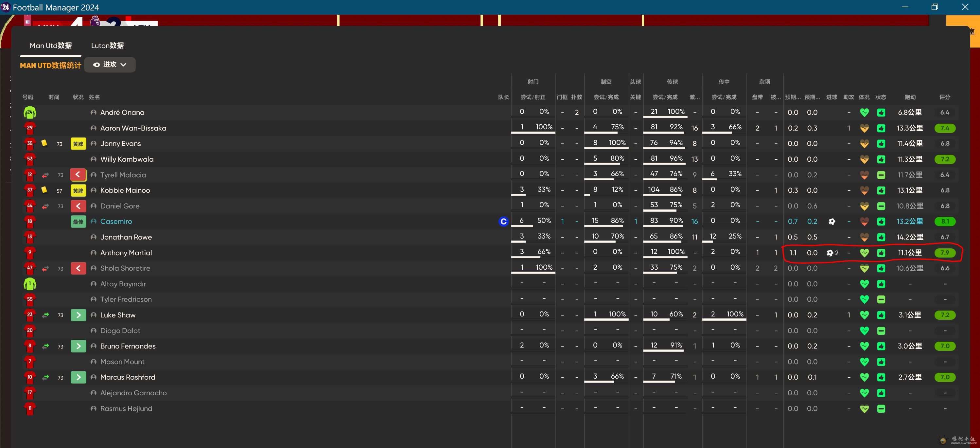The height and width of the screenshot is (448, 980).
Task: Click the goal ball icon in Anthony Martial's row
Action: [x=830, y=253]
